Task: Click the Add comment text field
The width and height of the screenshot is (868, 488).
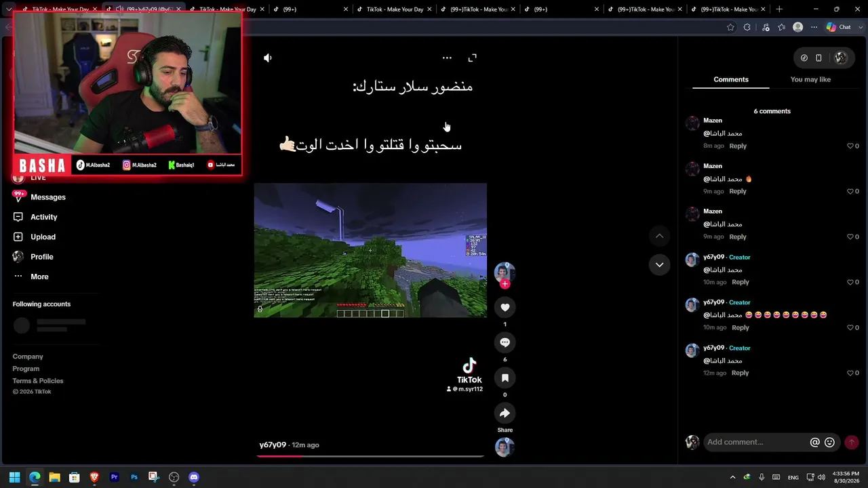Action: [x=756, y=443]
